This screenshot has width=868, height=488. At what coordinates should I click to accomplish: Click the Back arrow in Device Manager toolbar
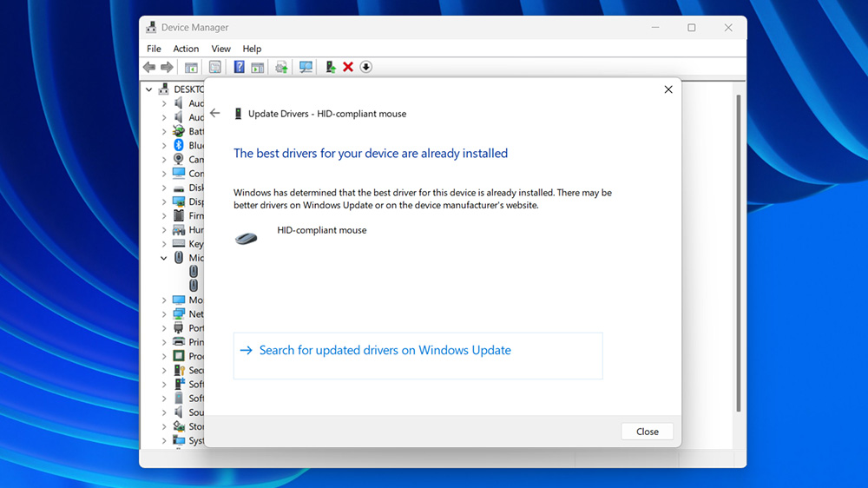tap(149, 67)
